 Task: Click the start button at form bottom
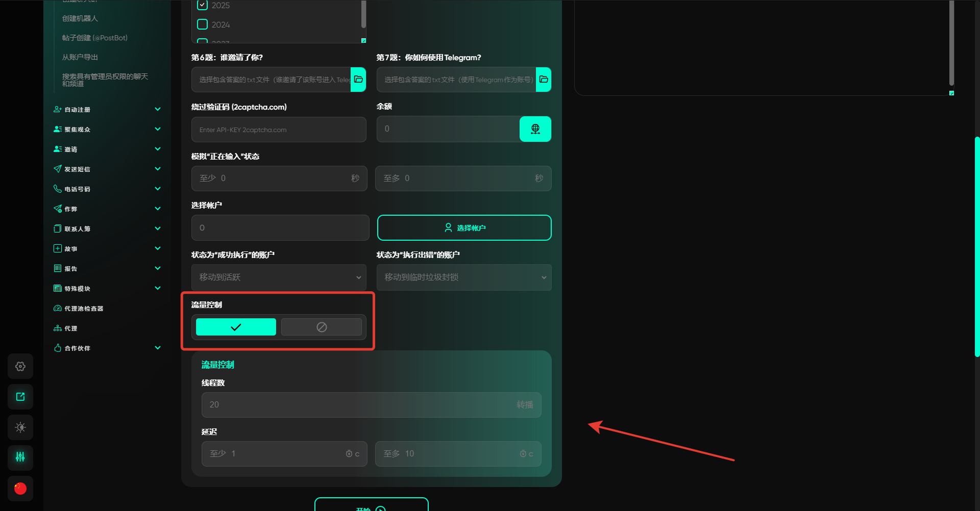pyautogui.click(x=372, y=504)
